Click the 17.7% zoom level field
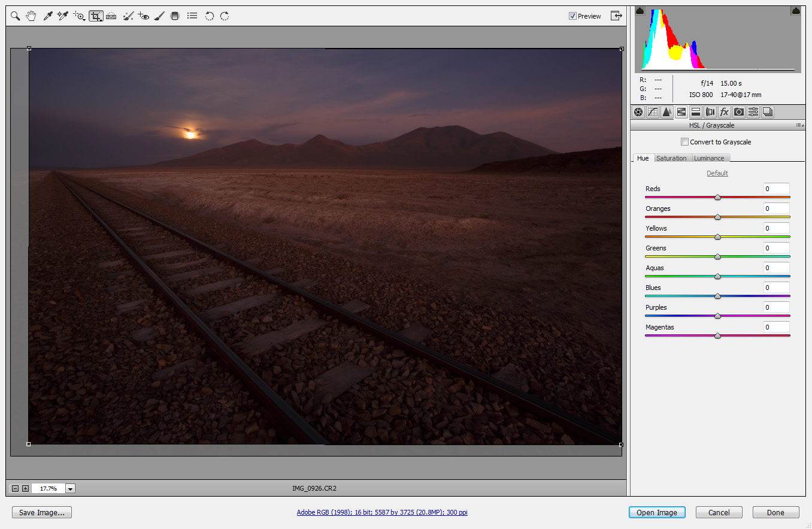The width and height of the screenshot is (812, 529). [x=48, y=489]
